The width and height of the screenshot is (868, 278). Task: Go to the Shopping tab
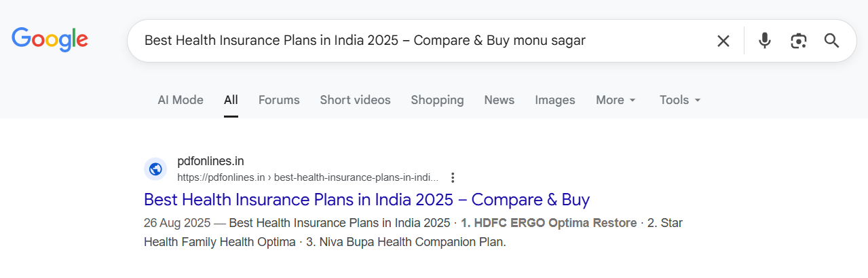click(437, 100)
